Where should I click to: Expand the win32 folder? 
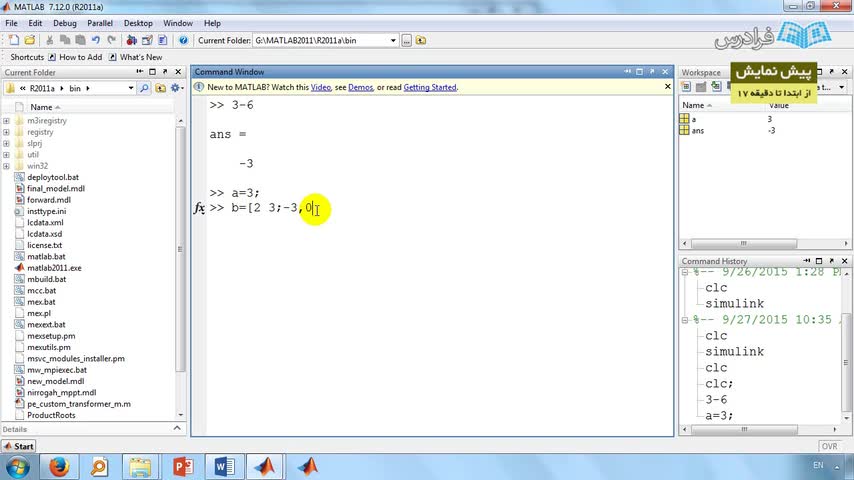[x=6, y=166]
